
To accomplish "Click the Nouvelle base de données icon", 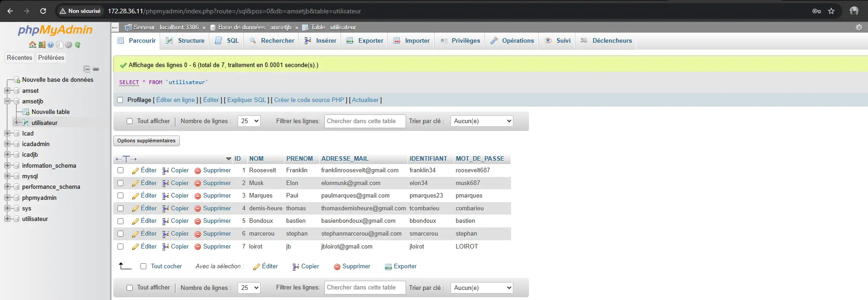I will pyautogui.click(x=17, y=80).
